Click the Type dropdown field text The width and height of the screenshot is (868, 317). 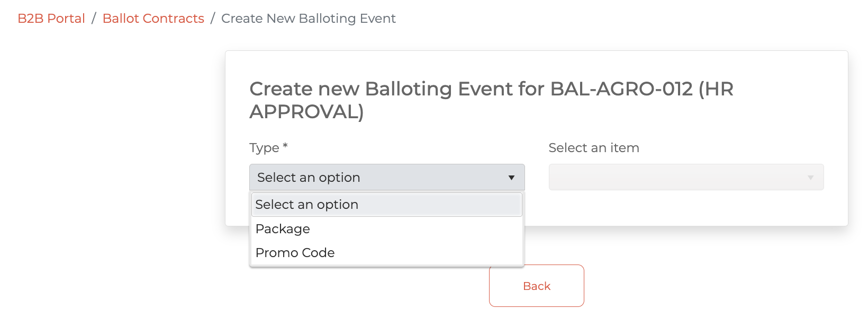pos(309,178)
